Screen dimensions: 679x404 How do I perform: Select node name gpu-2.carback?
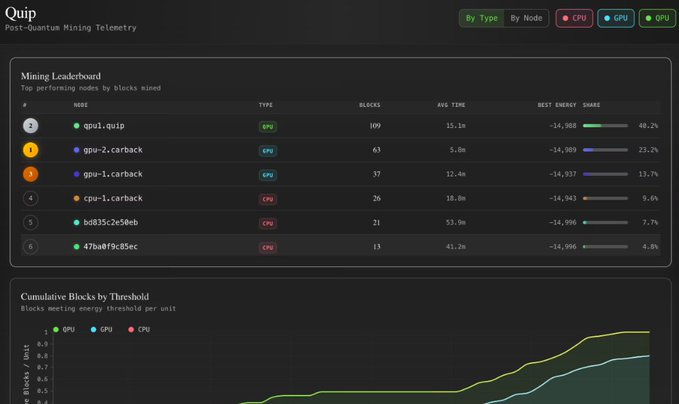pyautogui.click(x=113, y=150)
